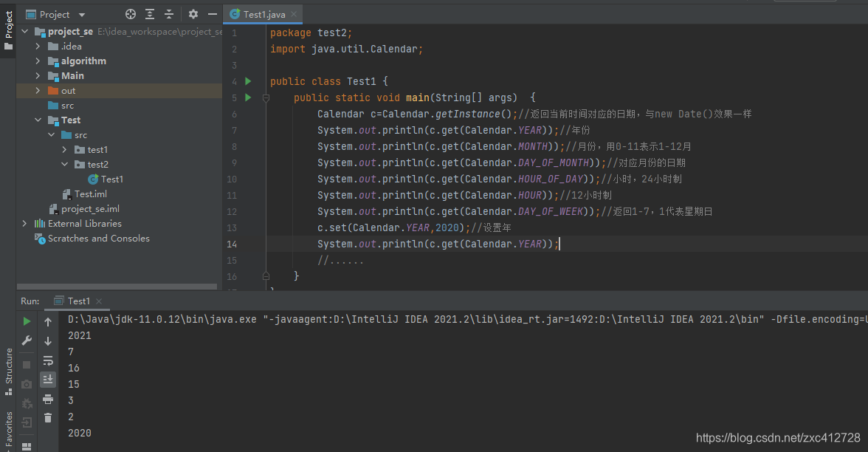This screenshot has height=452, width=868.
Task: Navigate up the stack trace arrow
Action: (x=48, y=322)
